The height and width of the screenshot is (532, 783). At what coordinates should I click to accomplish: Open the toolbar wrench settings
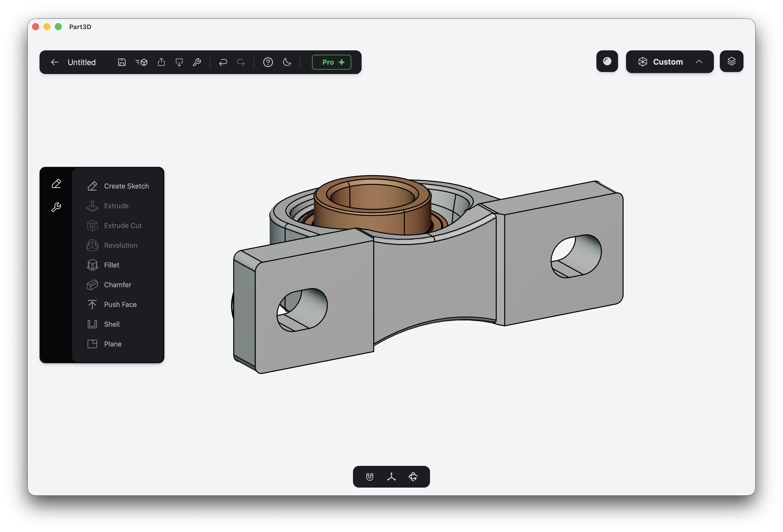tap(197, 62)
